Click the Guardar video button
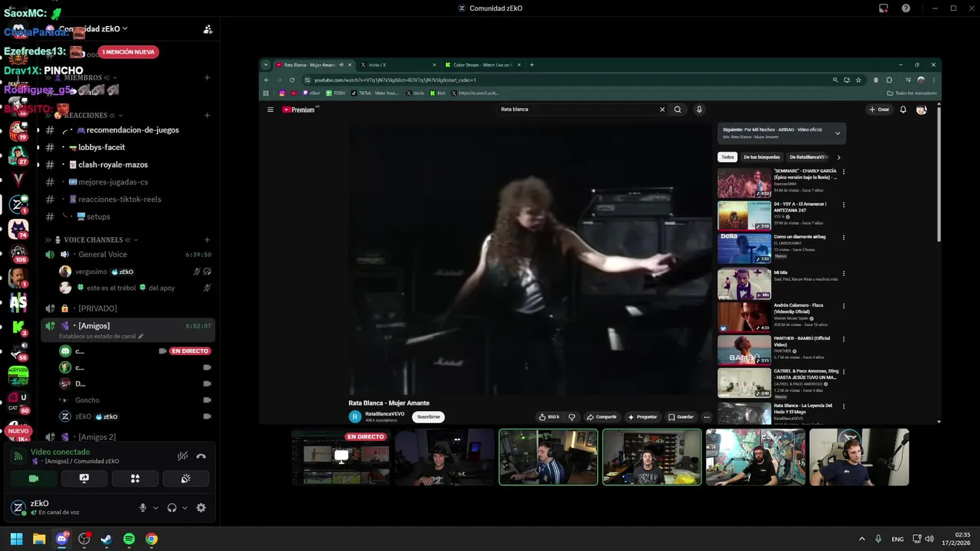This screenshot has height=551, width=980. [681, 417]
